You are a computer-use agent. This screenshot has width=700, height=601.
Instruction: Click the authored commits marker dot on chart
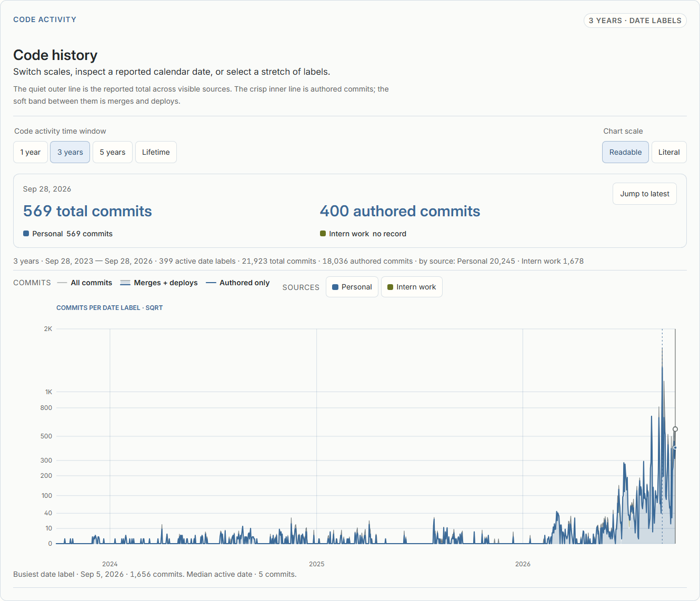click(x=675, y=448)
